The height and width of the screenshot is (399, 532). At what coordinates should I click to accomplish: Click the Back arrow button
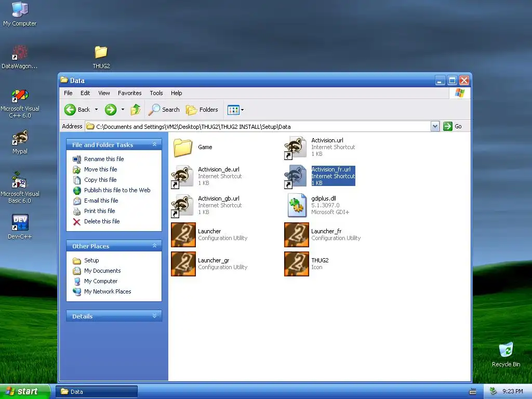77,110
